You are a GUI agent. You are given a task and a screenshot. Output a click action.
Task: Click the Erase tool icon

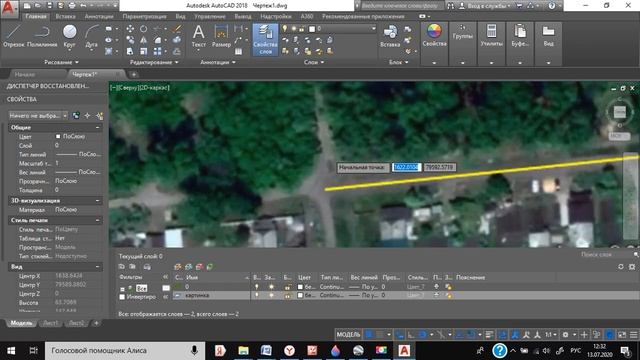click(177, 29)
